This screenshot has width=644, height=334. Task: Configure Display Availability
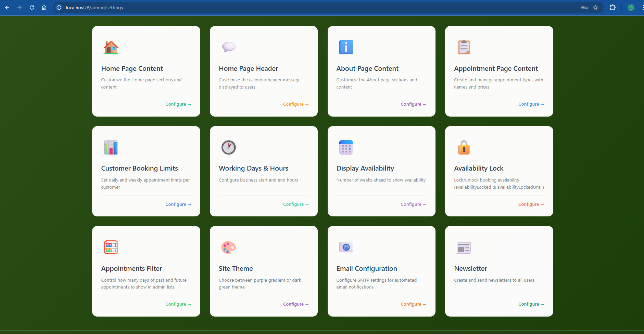414,204
